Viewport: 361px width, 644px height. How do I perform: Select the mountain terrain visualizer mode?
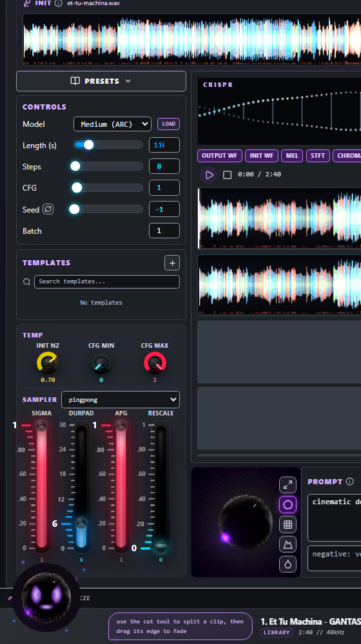point(288,544)
